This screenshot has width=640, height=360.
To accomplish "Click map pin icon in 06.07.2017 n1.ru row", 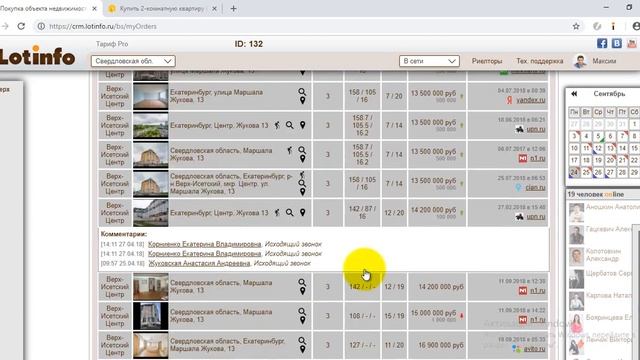I will tap(302, 159).
